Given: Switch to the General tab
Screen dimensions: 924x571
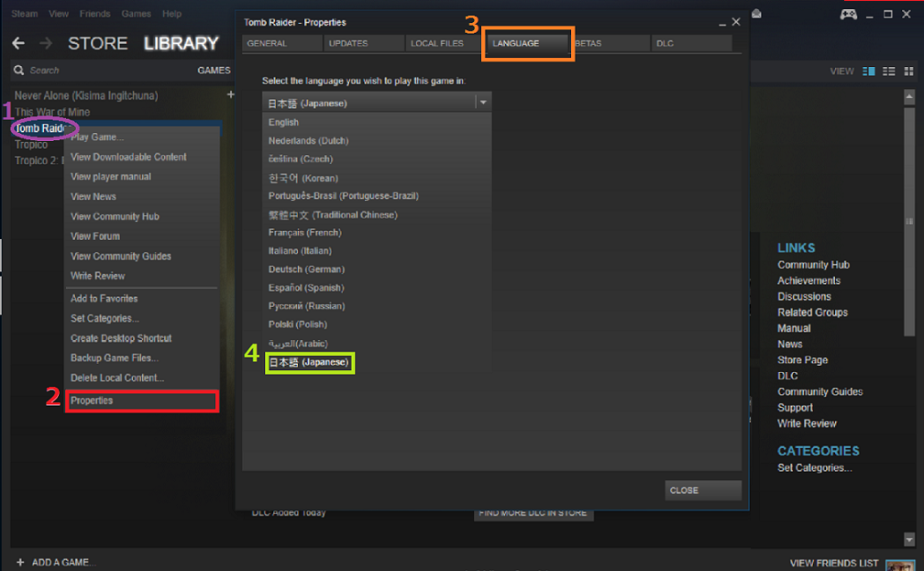Looking at the screenshot, I should 281,43.
